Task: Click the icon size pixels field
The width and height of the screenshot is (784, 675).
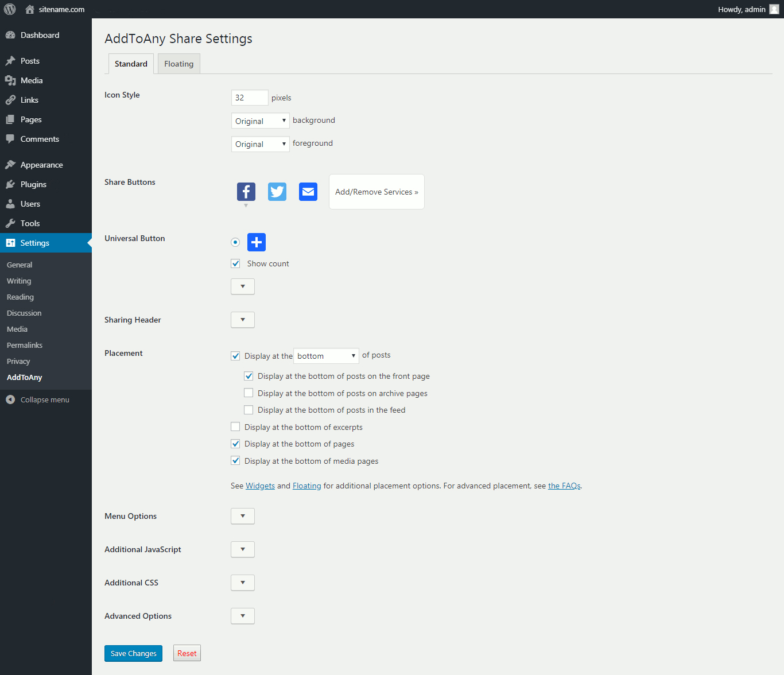Action: click(250, 98)
